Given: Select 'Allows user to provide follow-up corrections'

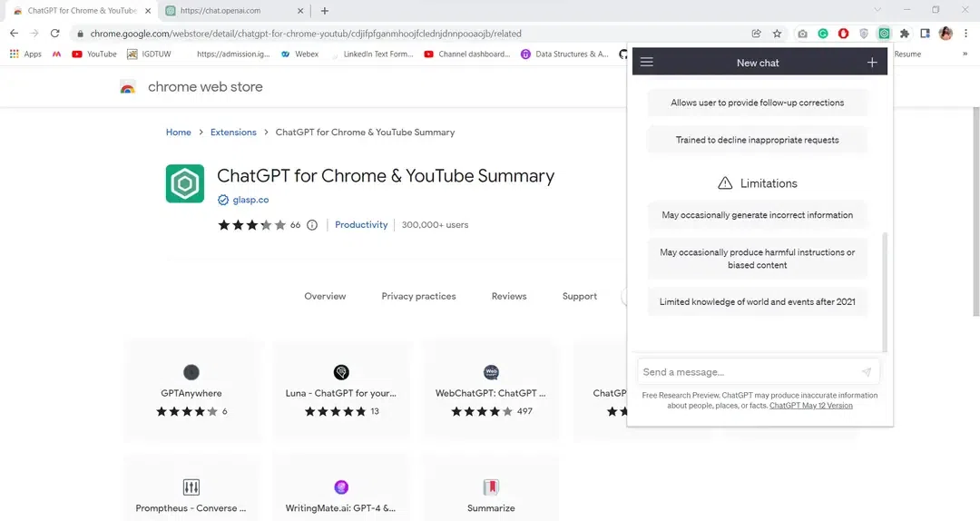Looking at the screenshot, I should (758, 103).
